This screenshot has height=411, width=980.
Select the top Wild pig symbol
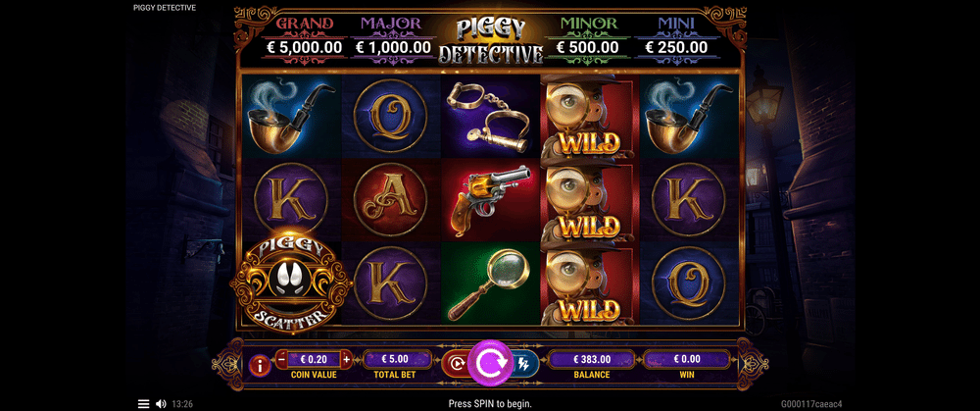[589, 117]
